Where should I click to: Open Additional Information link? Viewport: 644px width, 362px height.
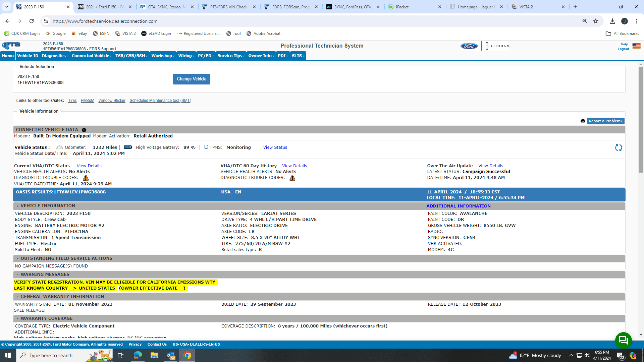[459, 206]
